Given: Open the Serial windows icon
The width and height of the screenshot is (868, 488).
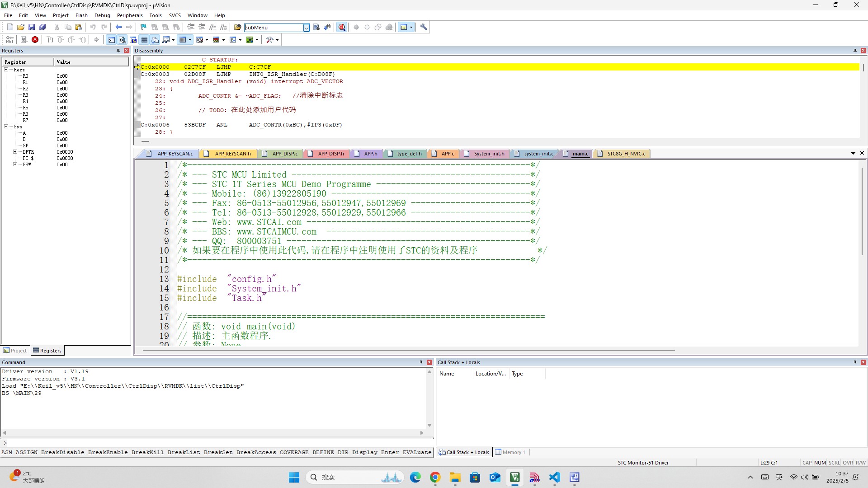Looking at the screenshot, I should point(199,40).
